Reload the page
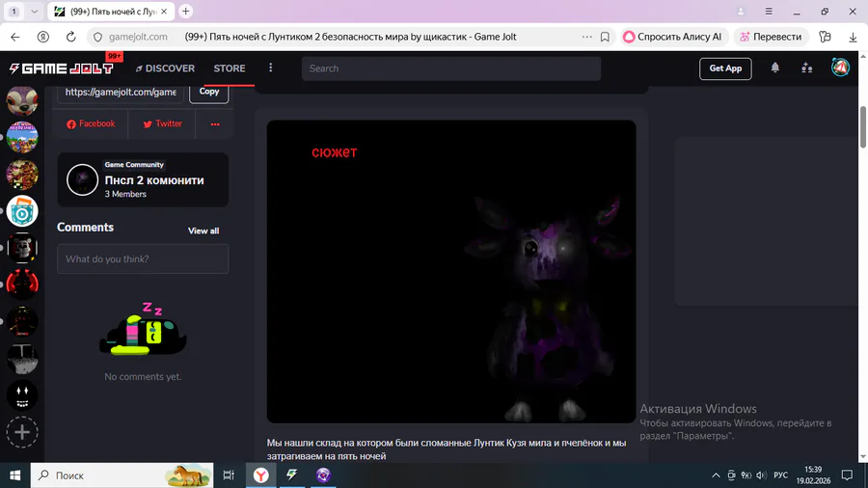The height and width of the screenshot is (488, 868). tap(70, 37)
